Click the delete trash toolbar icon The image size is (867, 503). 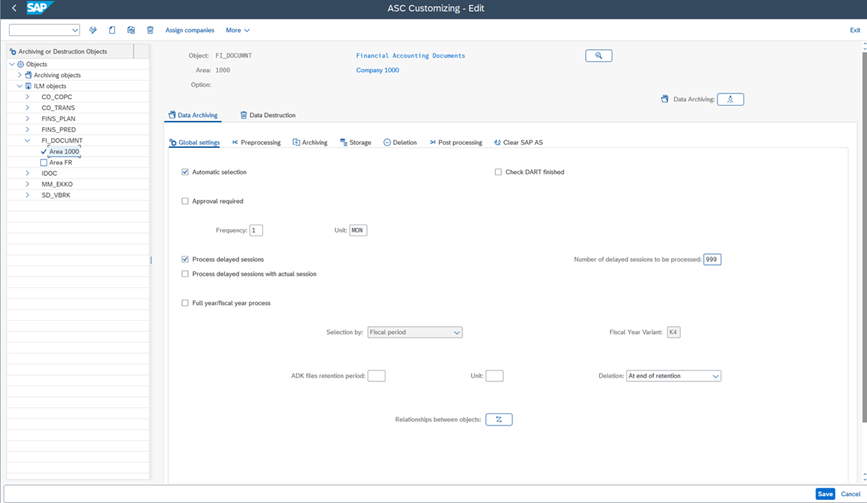150,30
